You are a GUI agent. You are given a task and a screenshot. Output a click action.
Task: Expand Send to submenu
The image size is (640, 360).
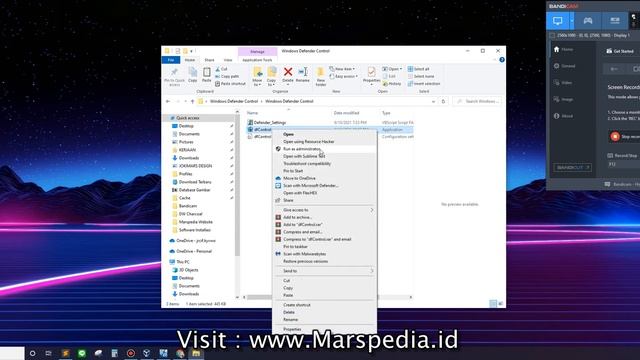pyautogui.click(x=324, y=271)
